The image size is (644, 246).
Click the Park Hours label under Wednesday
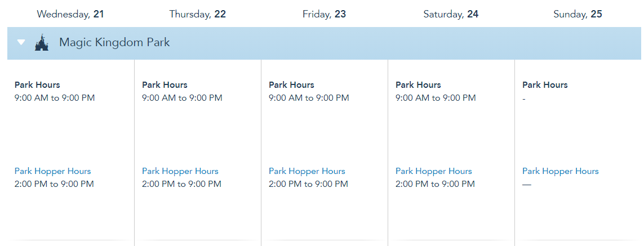coord(37,85)
